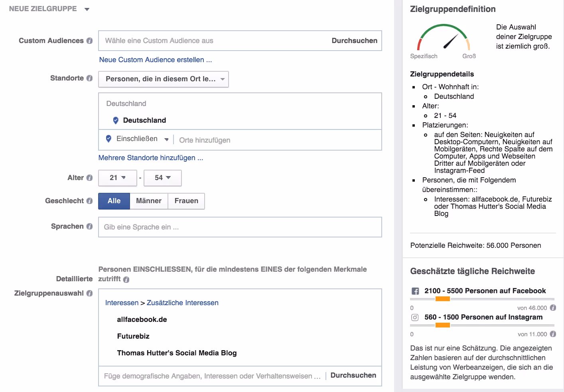This screenshot has width=564, height=392.
Task: Click the Instagram daily reach bar
Action: point(482,325)
